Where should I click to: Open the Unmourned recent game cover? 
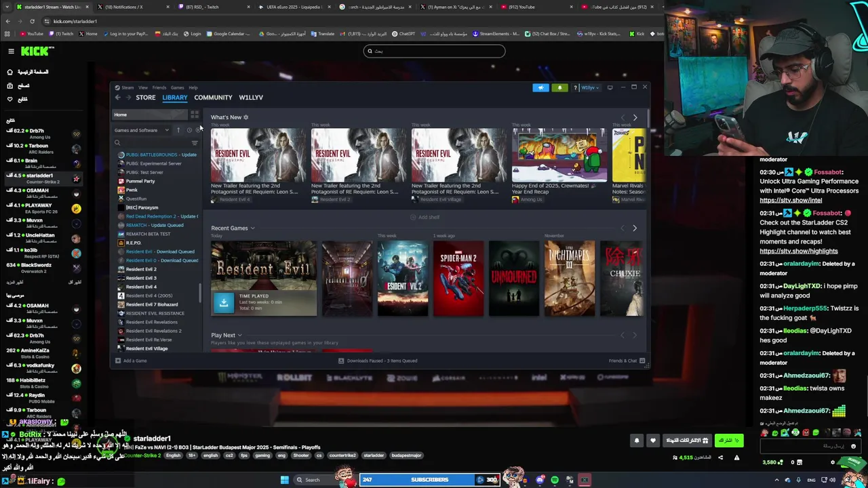pyautogui.click(x=514, y=279)
